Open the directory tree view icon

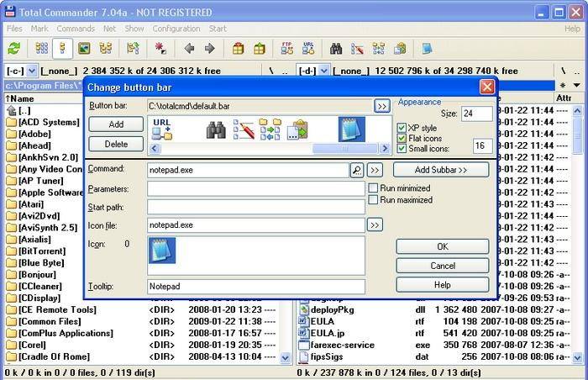(x=105, y=49)
